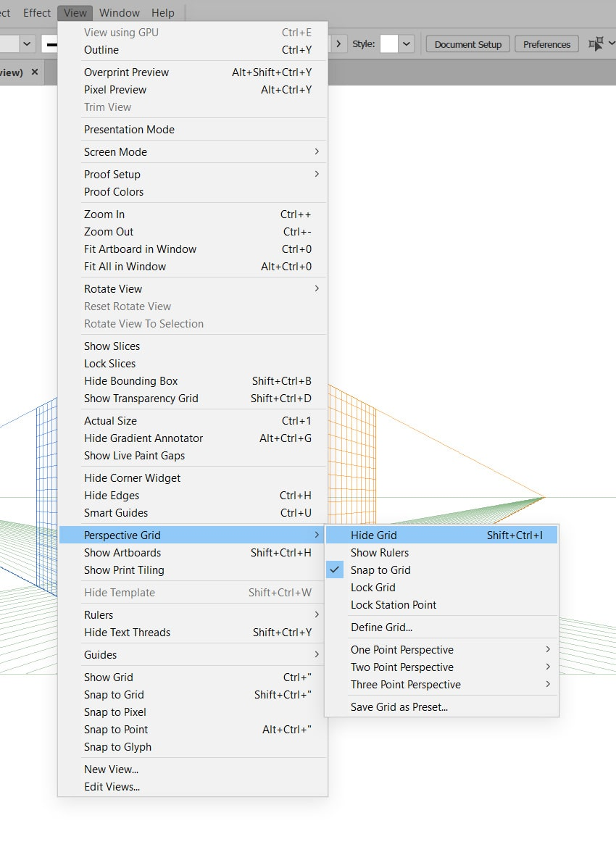Viewport: 616px width, 855px height.
Task: Choose Show Grid entry
Action: tap(193, 677)
